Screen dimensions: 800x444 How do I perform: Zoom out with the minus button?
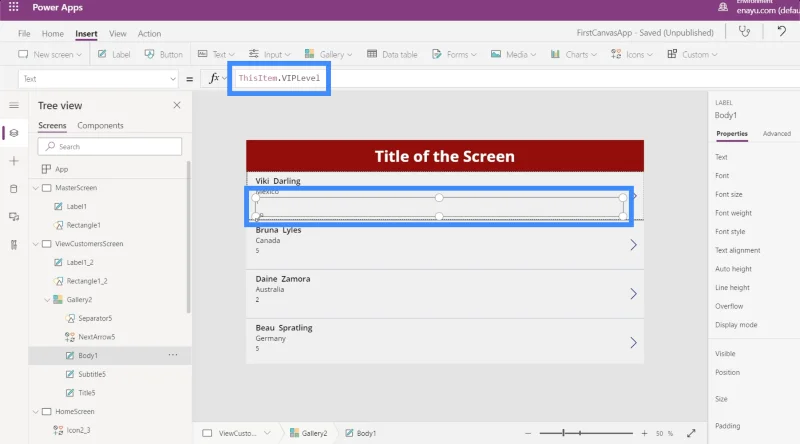[528, 433]
